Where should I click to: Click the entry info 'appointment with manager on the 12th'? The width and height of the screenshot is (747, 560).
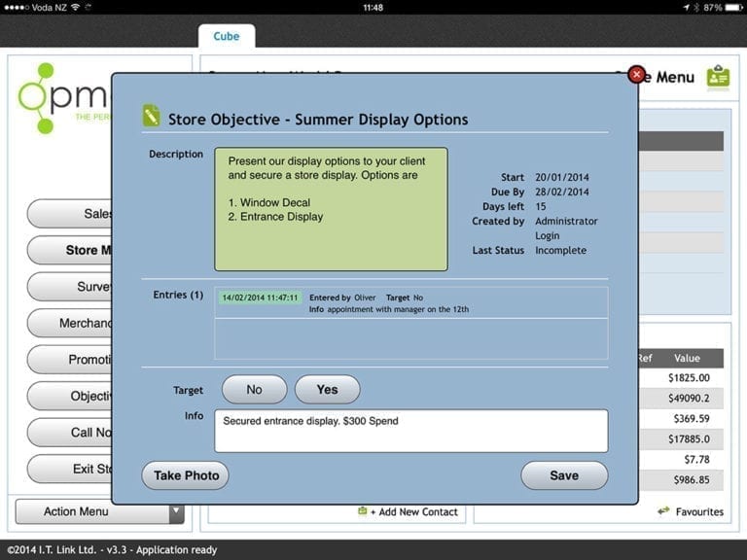point(398,309)
